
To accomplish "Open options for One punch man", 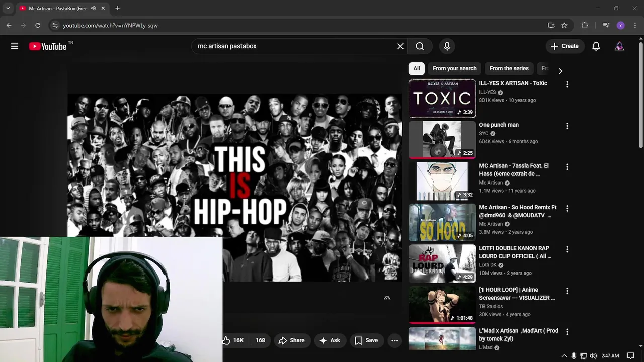I will (567, 126).
